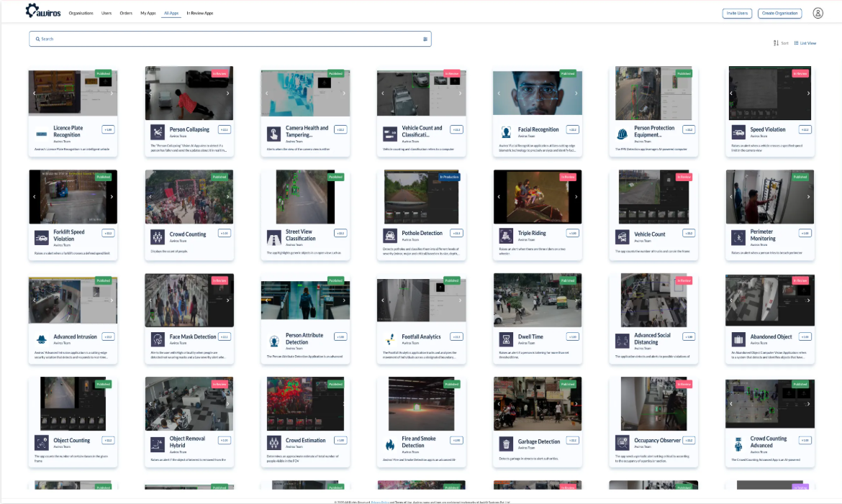
Task: Click the Occupancy Observer app icon
Action: click(x=622, y=443)
